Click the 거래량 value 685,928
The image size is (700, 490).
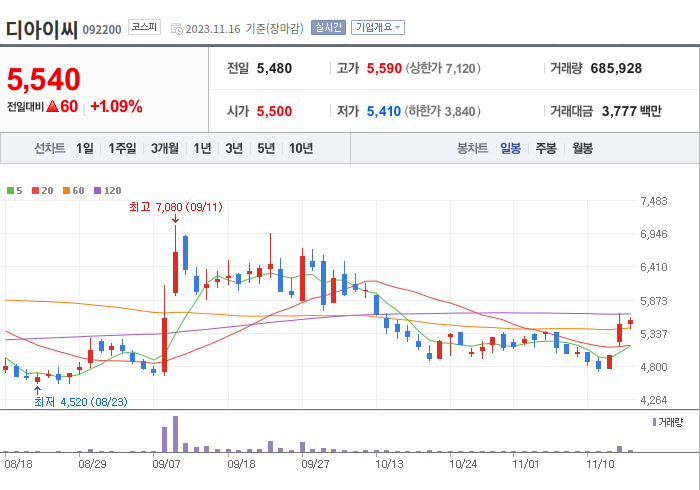pyautogui.click(x=616, y=68)
